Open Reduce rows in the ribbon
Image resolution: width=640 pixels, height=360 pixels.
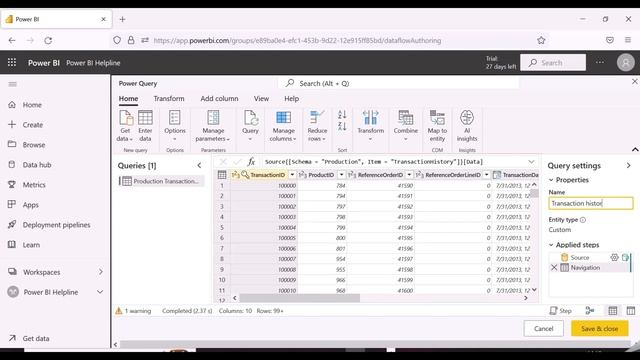[x=317, y=126]
